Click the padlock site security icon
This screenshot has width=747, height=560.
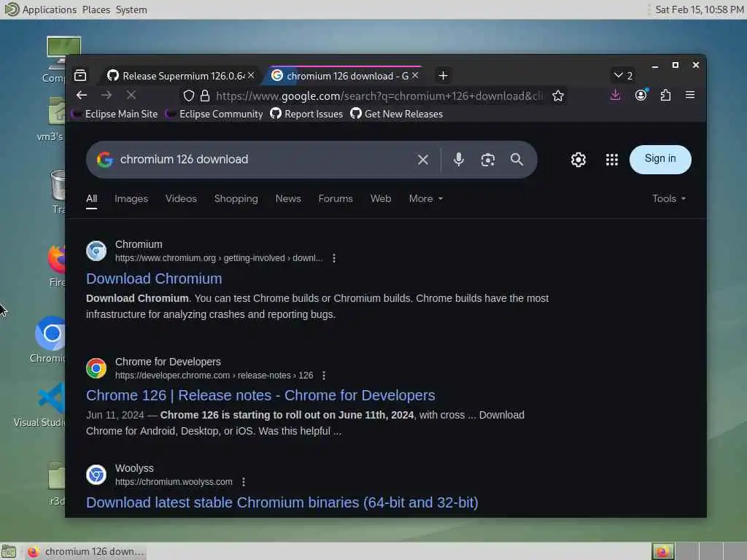(205, 96)
